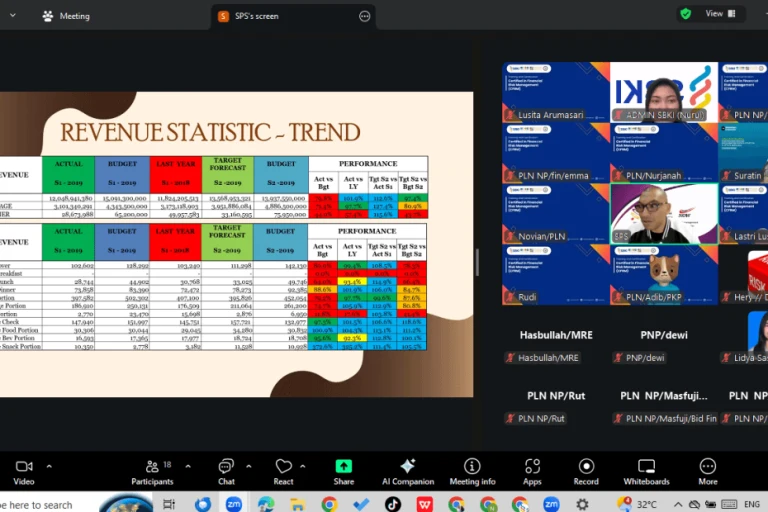Open the Participants panel
This screenshot has width=768, height=512.
click(x=152, y=472)
